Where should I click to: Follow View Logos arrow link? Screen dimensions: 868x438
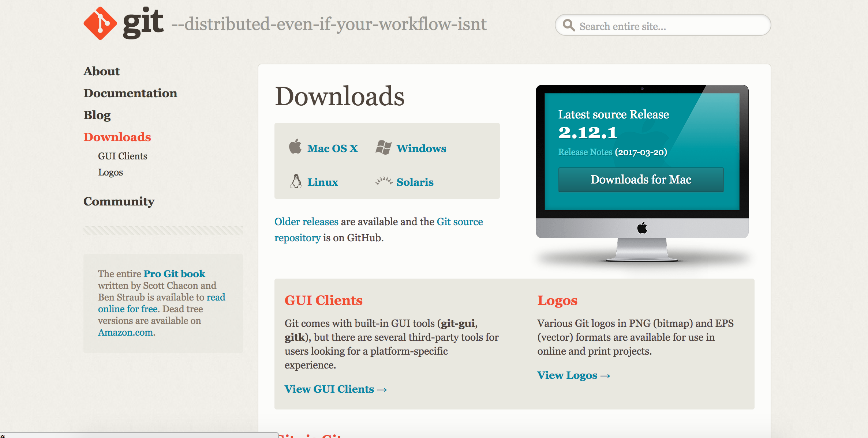tap(573, 375)
